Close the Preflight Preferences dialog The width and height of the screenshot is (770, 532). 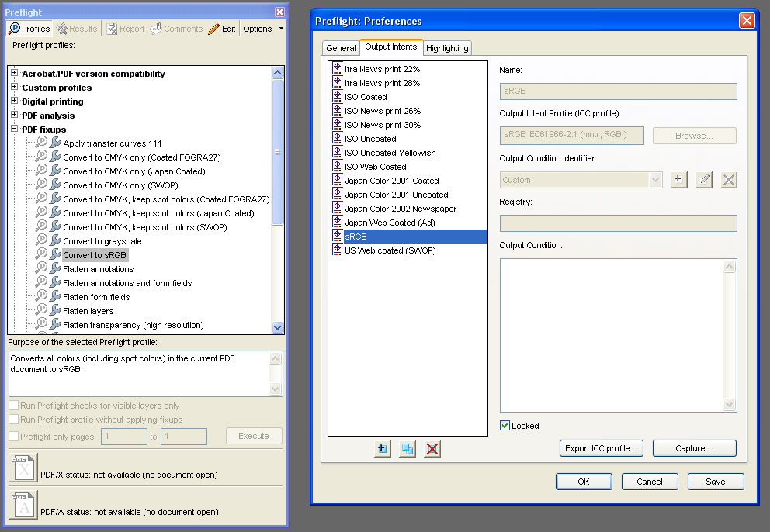click(747, 21)
